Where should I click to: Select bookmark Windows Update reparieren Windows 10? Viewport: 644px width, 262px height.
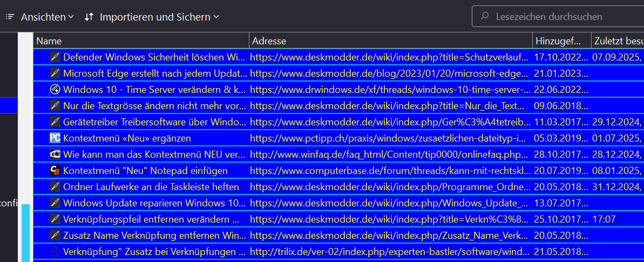point(155,203)
